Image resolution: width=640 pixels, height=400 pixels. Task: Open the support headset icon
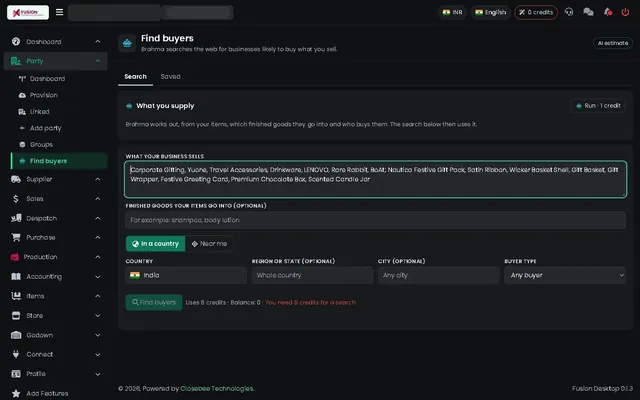tap(569, 12)
